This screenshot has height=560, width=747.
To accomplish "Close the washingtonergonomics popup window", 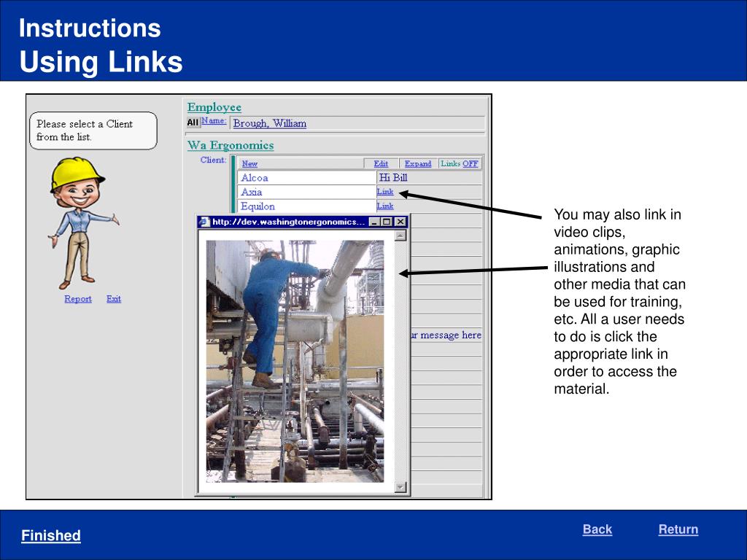I will [x=400, y=222].
